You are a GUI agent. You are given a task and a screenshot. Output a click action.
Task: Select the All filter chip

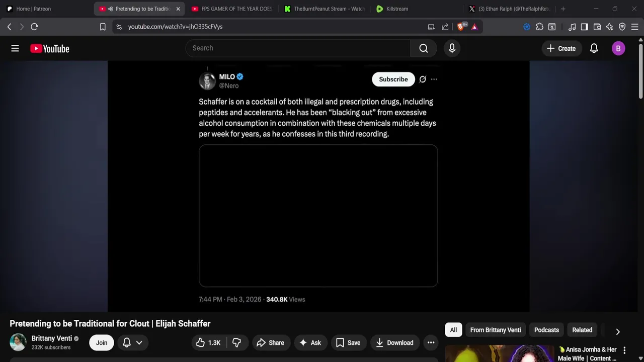(x=453, y=330)
